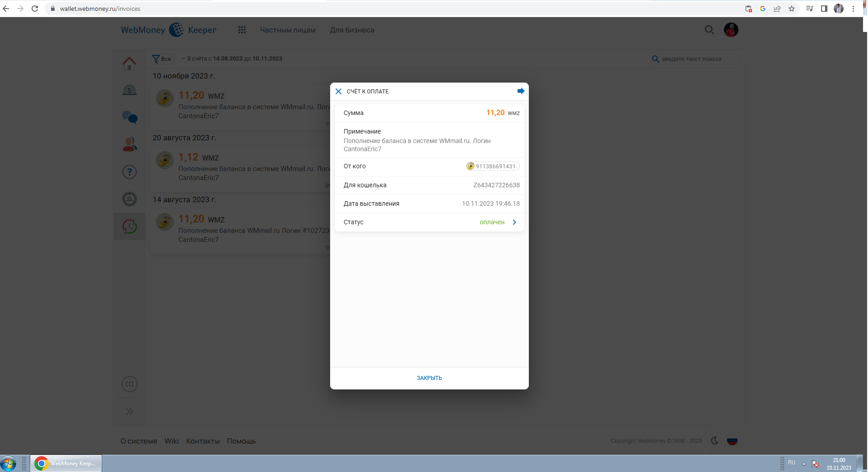868x472 pixels.
Task: Click the invoice search text field
Action: tap(695, 59)
